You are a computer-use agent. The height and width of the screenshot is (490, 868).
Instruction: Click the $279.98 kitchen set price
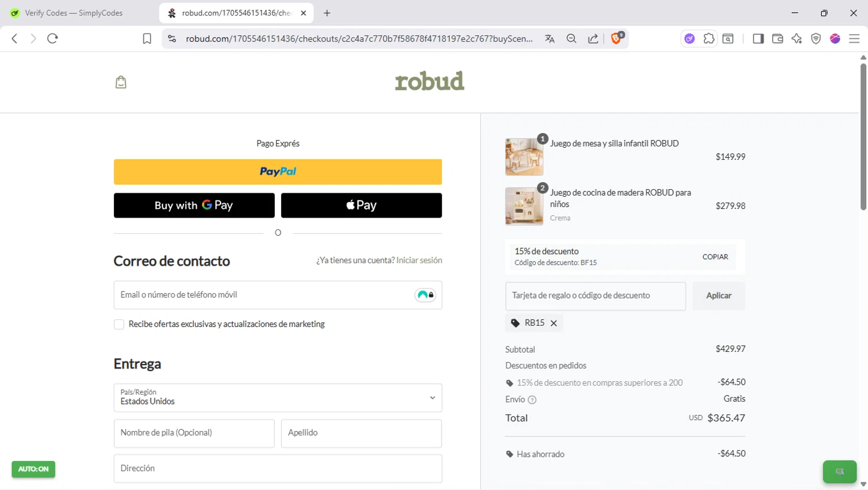click(730, 206)
